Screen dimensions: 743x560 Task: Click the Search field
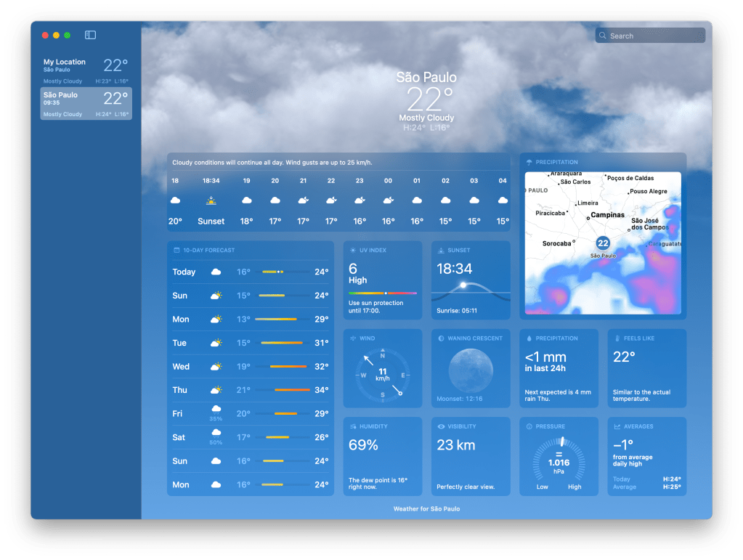(x=650, y=36)
